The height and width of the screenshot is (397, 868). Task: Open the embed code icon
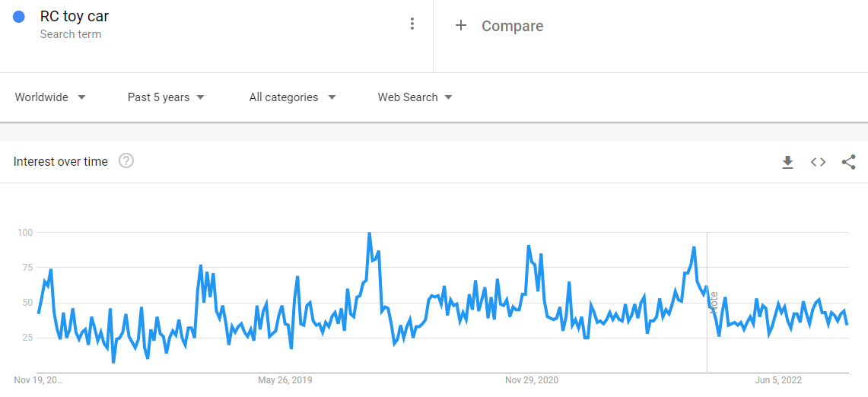pos(818,162)
